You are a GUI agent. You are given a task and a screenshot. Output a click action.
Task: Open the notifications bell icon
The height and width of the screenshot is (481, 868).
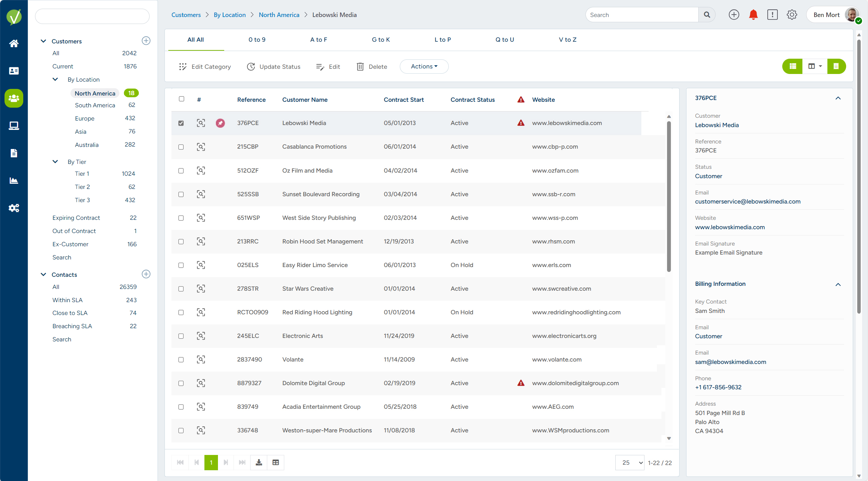(753, 15)
